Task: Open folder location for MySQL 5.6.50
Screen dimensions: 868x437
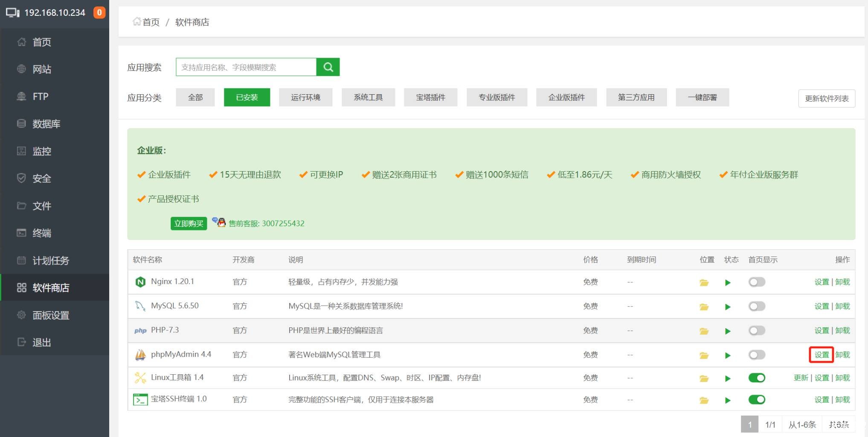Action: pos(704,307)
